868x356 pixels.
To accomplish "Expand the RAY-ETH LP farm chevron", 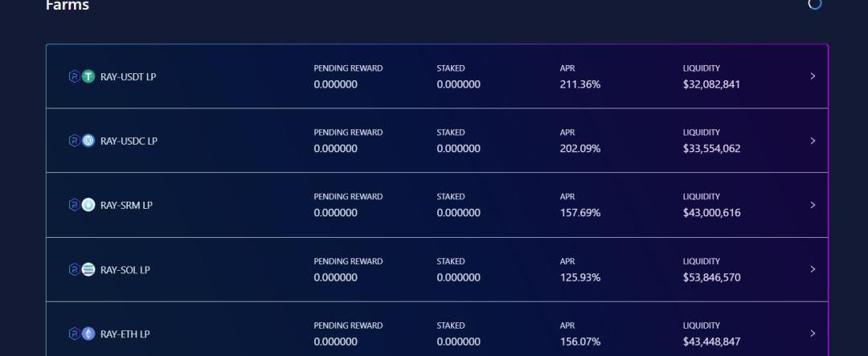I will [813, 333].
